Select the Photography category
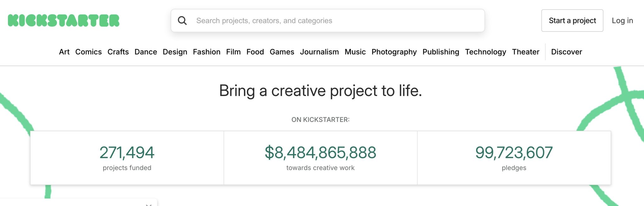This screenshot has width=644, height=206. pos(394,52)
